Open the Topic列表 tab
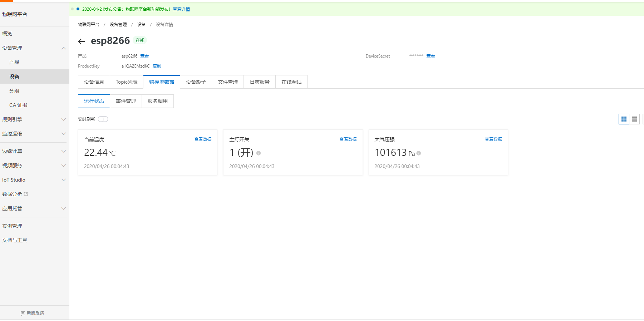The image size is (644, 321). click(x=127, y=82)
